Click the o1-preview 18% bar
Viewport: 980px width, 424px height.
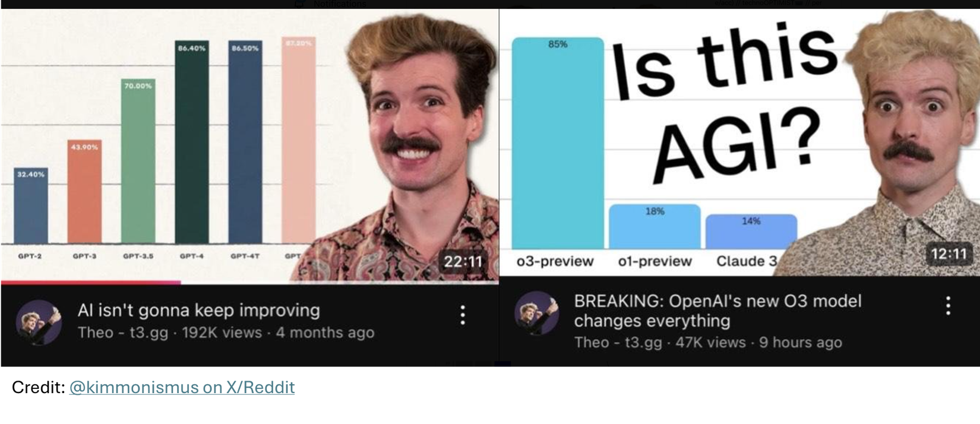[x=655, y=227]
